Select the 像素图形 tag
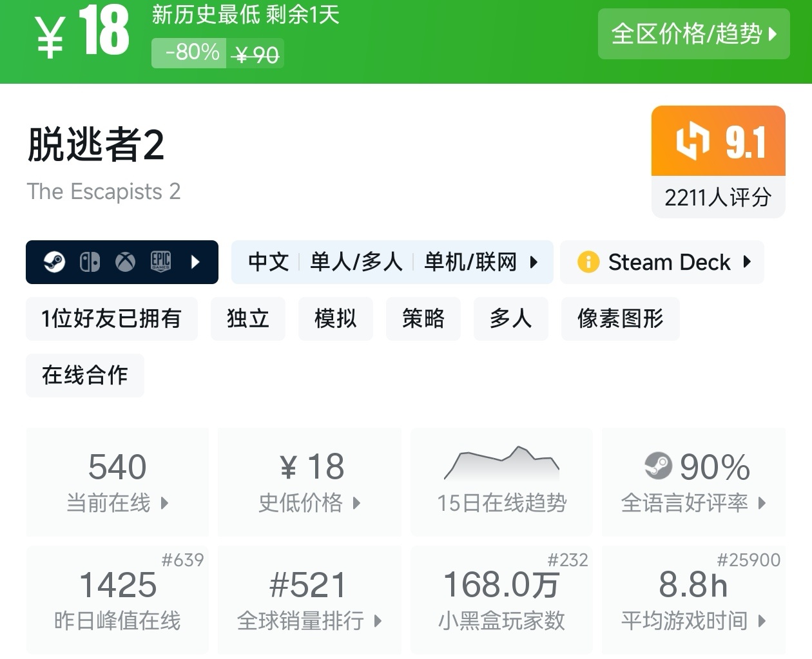Image resolution: width=812 pixels, height=659 pixels. 620,318
